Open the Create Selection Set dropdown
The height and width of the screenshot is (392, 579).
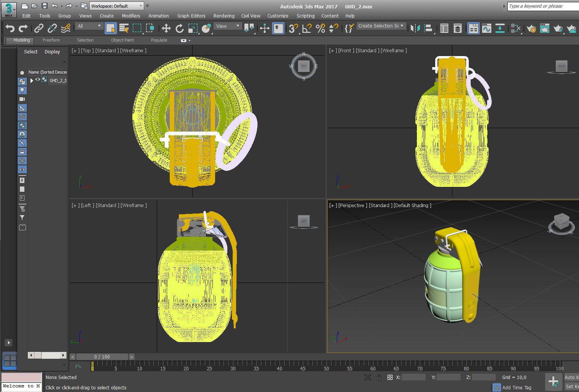click(381, 26)
